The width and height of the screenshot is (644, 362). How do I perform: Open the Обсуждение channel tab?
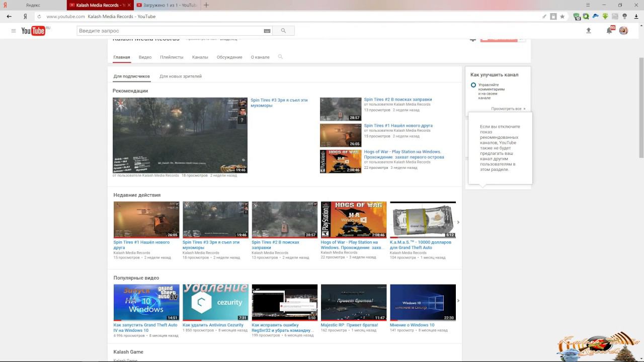pos(229,57)
